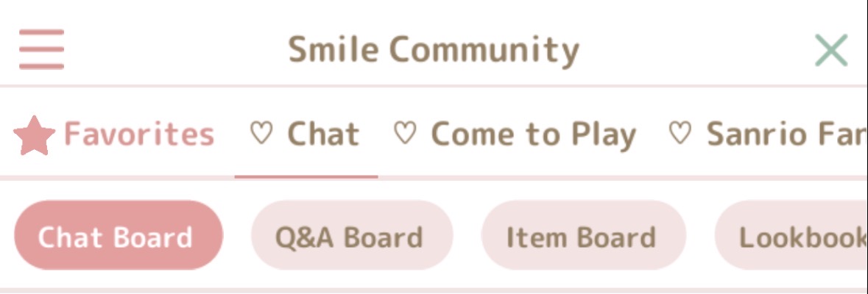
Task: Switch to the Item Board
Action: [x=583, y=237]
